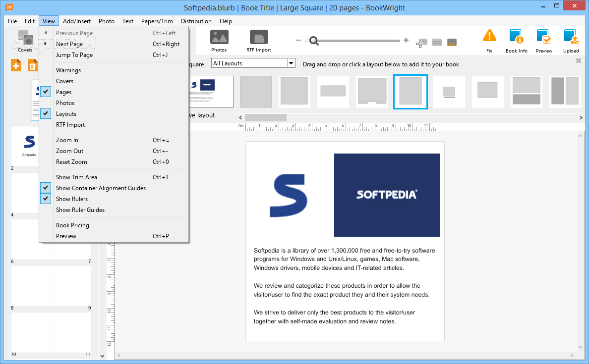589x364 pixels.
Task: Open the Text menu
Action: [x=128, y=21]
